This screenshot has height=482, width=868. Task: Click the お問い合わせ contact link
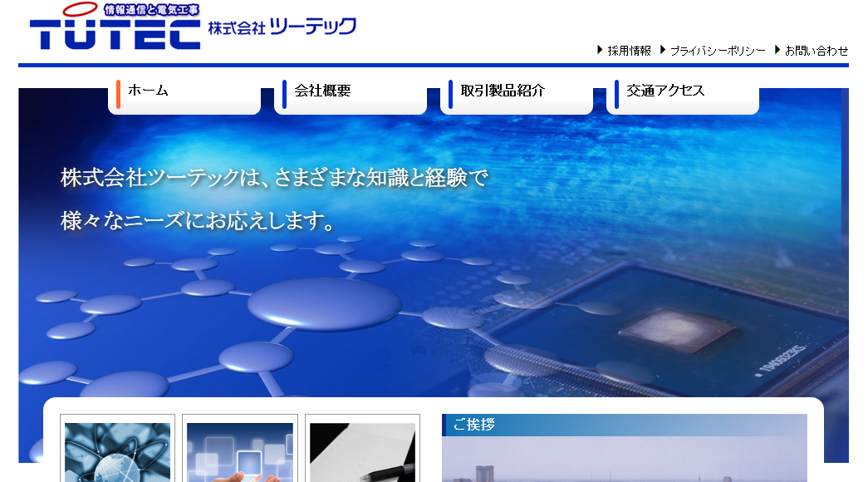click(817, 50)
